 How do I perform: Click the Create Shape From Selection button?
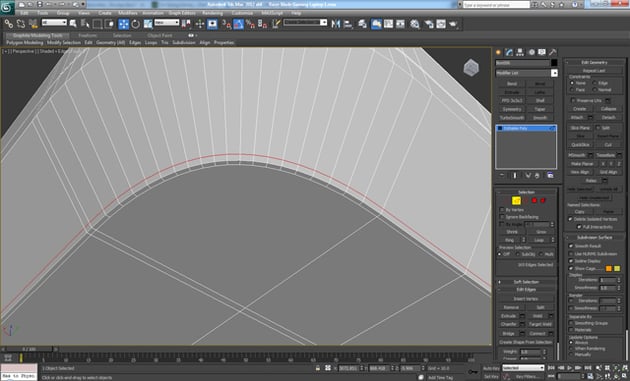coord(526,342)
